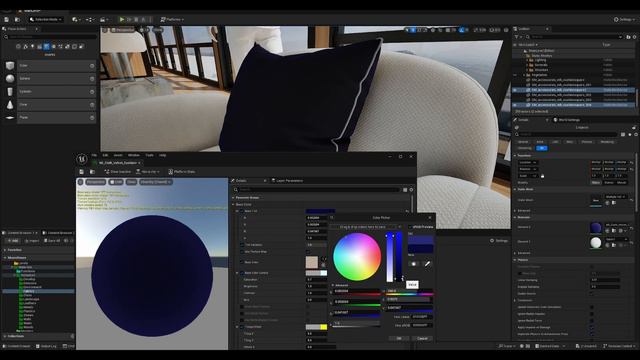Toggle Show Inactive in material editor toolbar
The image size is (640, 360).
118,172
